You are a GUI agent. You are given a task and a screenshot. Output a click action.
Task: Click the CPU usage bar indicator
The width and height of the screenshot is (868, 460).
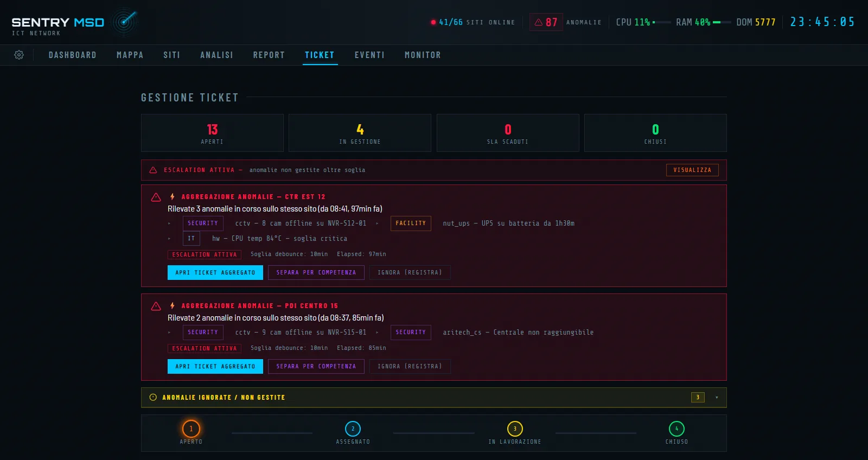point(662,22)
